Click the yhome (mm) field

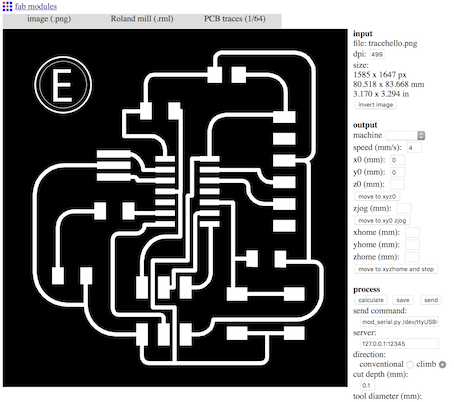[412, 245]
